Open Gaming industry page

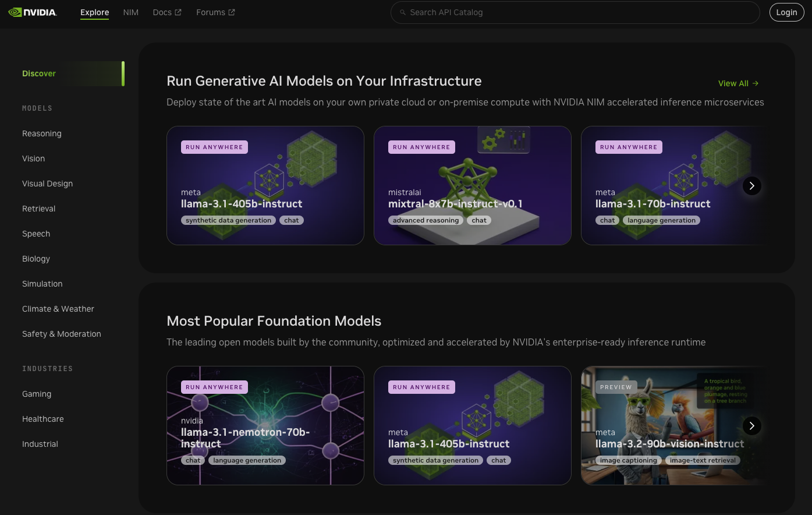pyautogui.click(x=37, y=394)
